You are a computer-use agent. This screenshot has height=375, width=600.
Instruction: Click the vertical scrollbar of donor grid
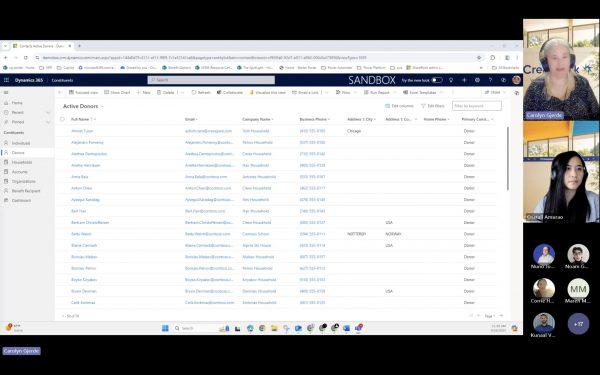(508, 158)
